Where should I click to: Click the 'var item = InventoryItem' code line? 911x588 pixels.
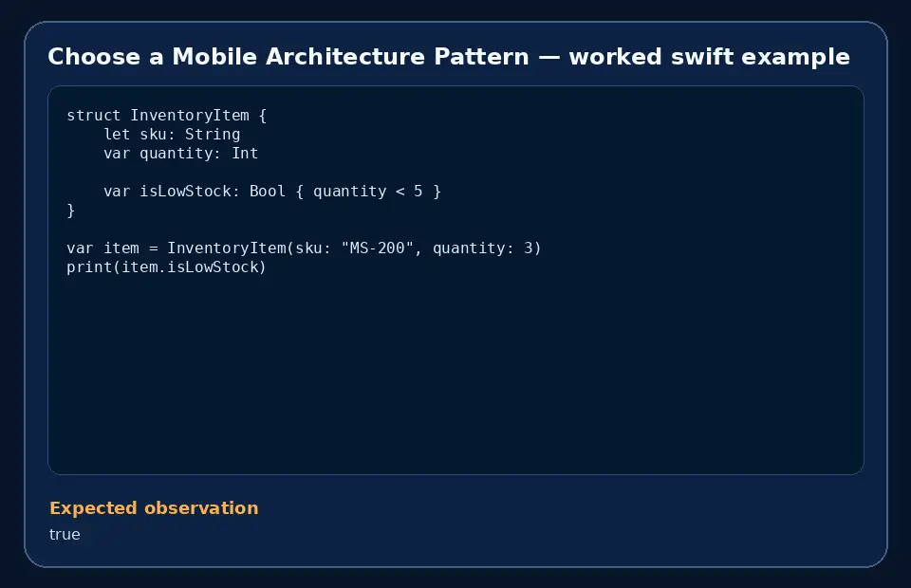point(304,248)
